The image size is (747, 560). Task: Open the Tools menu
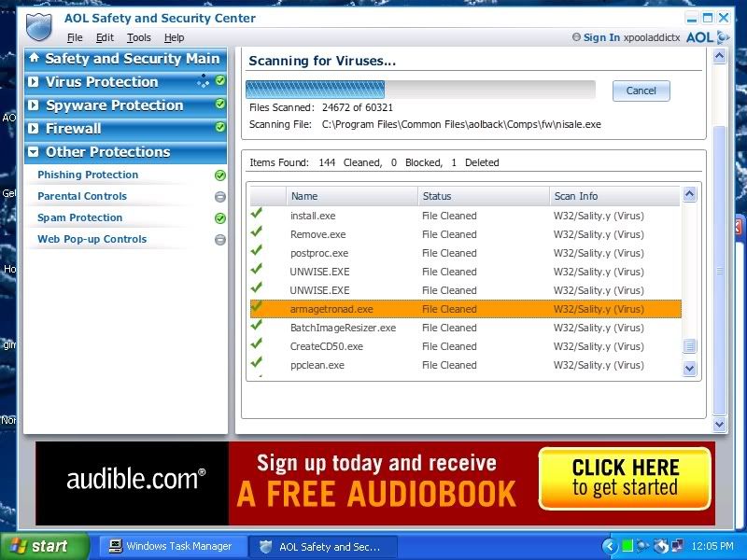(x=138, y=37)
